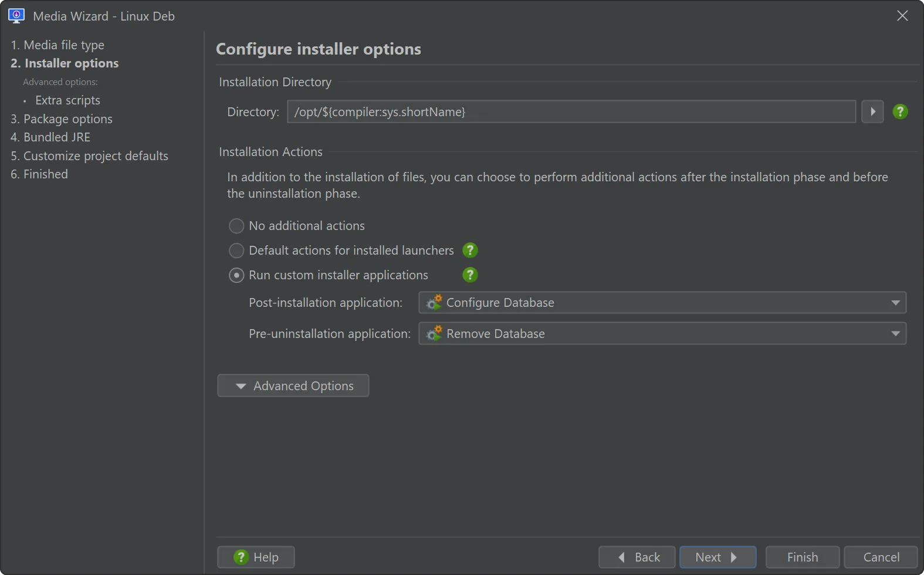924x575 pixels.
Task: Click the Help button
Action: pyautogui.click(x=256, y=557)
